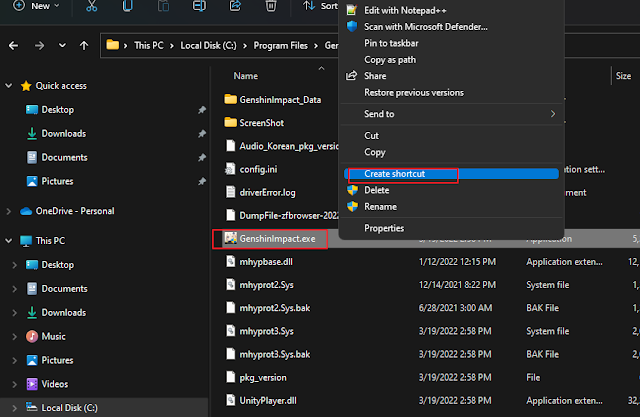
Task: Select OneDrive - Personal
Action: (67, 211)
